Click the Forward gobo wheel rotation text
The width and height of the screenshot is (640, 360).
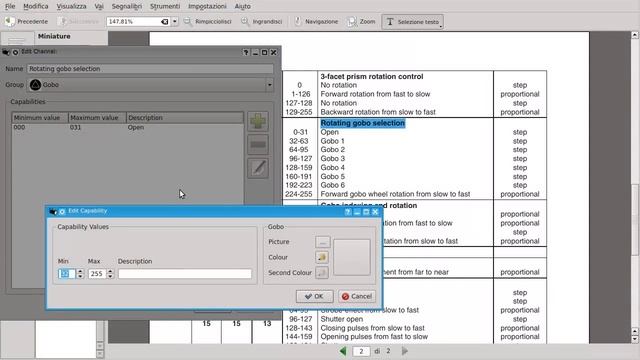pyautogui.click(x=396, y=194)
